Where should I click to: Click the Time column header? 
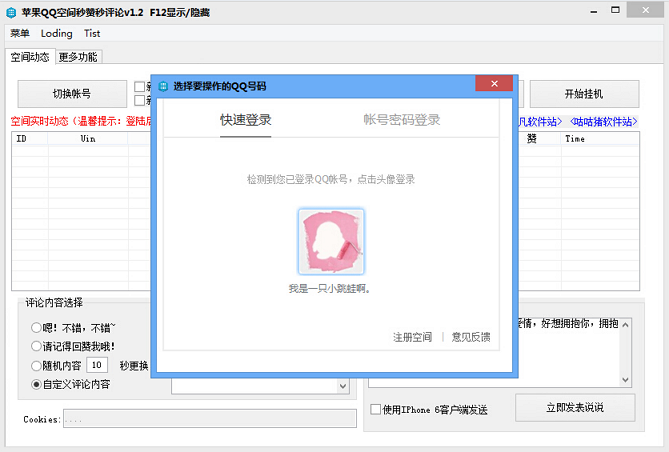[x=599, y=139]
